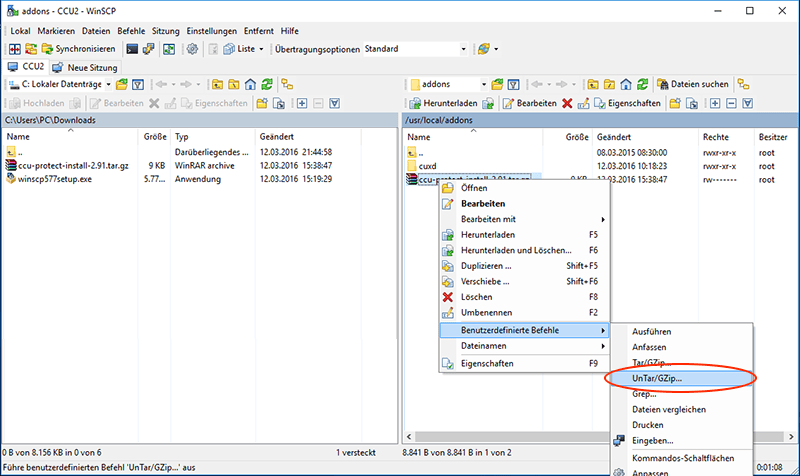
Task: Open session in PuTTY icon
Action: point(148,49)
